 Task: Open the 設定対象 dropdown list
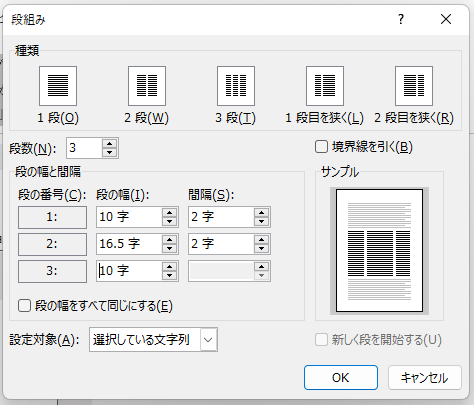(208, 340)
